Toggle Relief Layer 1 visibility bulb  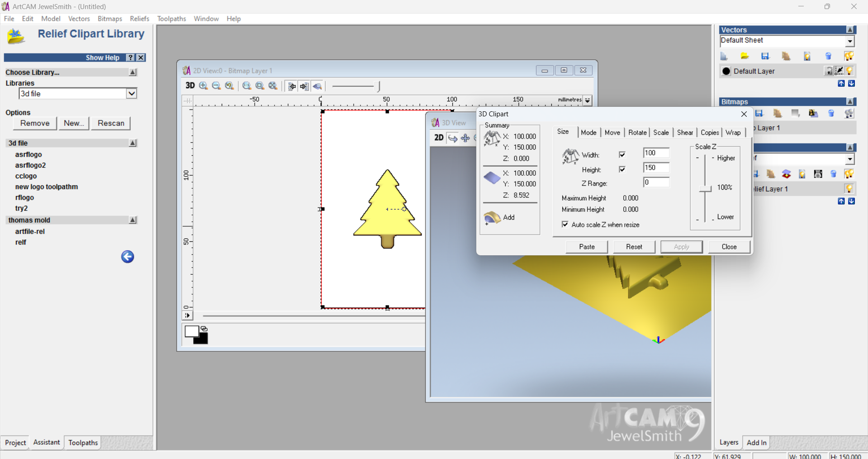tap(849, 189)
